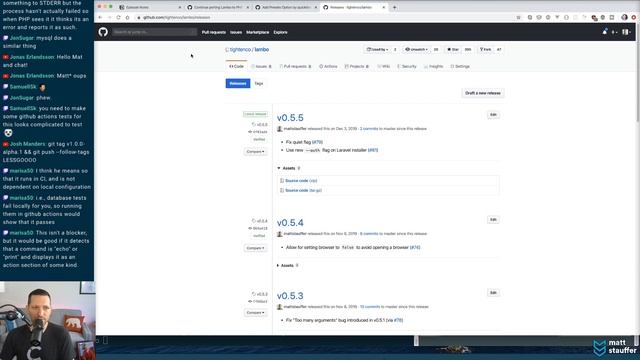
Task: Open link after Laravel installer flag
Action: coord(373,150)
